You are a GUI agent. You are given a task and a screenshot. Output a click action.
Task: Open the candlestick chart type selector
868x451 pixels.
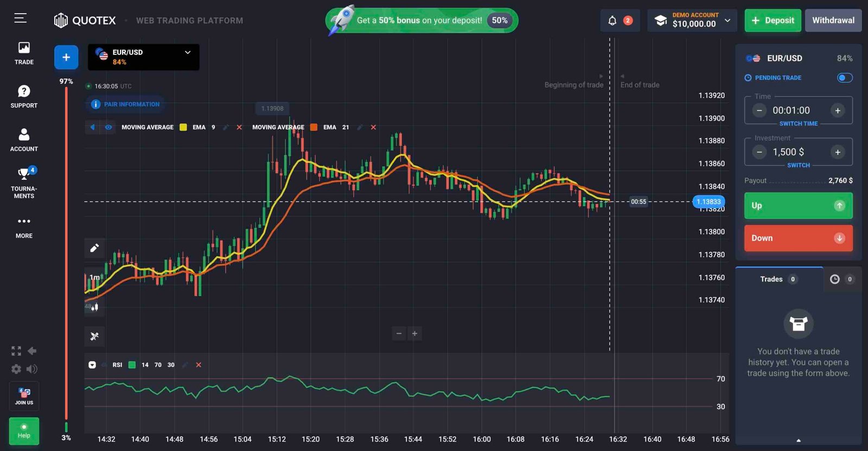click(x=94, y=307)
